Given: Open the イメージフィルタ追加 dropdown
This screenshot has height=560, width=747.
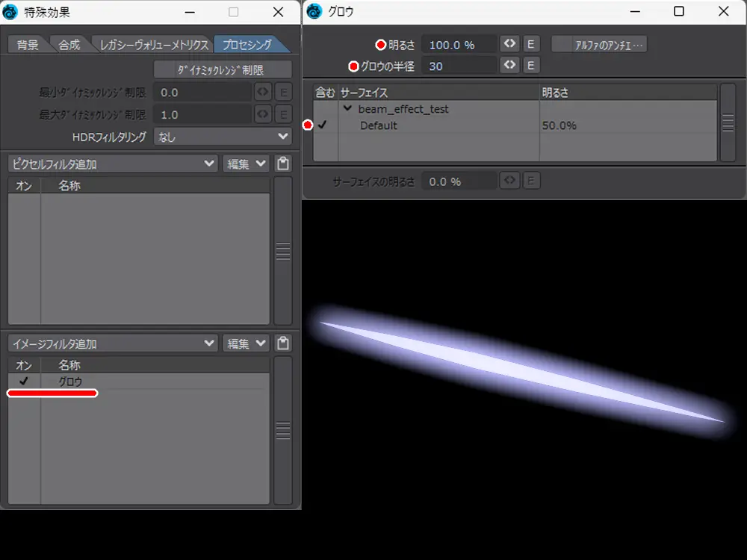Looking at the screenshot, I should pos(112,343).
